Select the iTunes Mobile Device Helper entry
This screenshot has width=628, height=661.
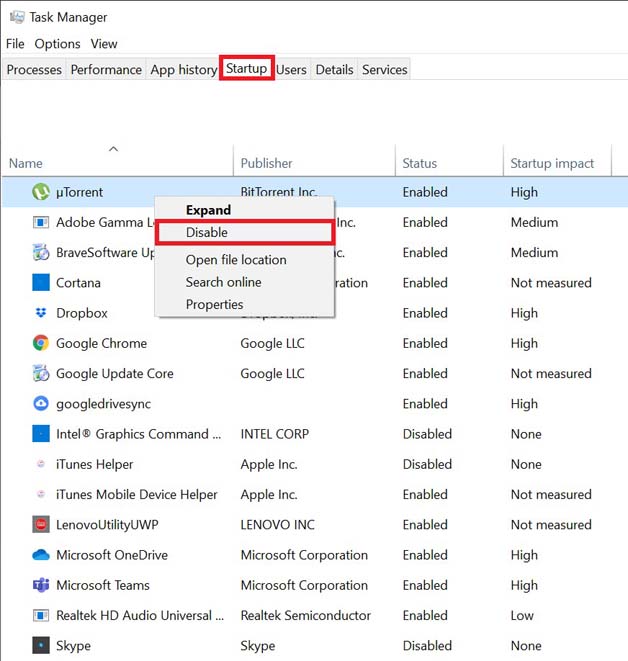[137, 494]
